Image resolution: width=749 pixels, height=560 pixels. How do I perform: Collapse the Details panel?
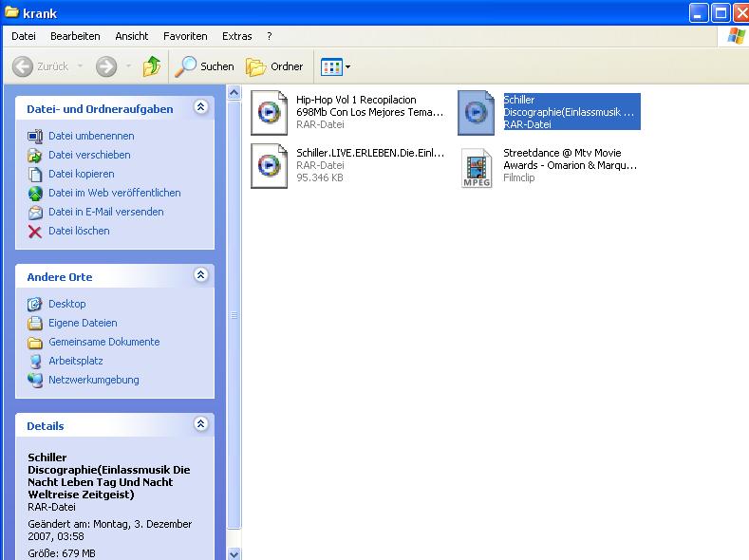[x=200, y=424]
